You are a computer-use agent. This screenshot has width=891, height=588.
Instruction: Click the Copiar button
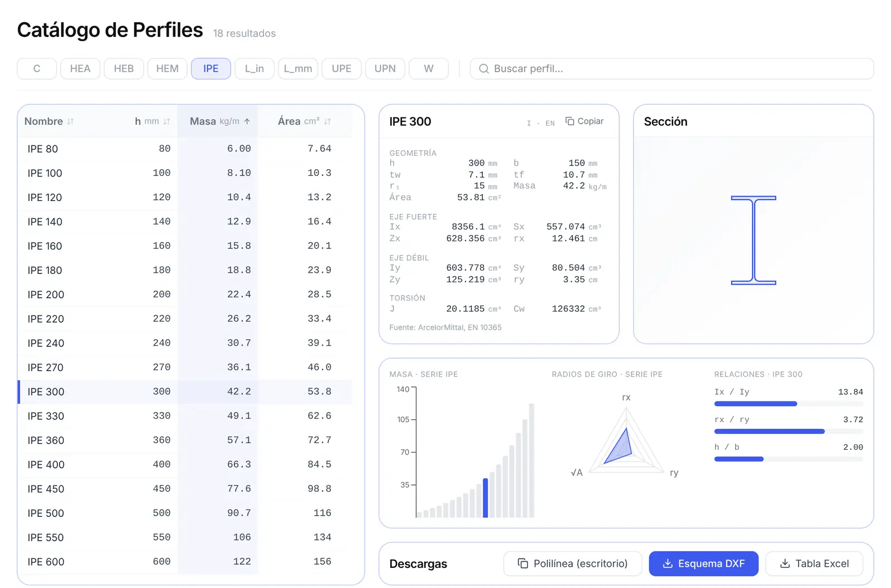pyautogui.click(x=584, y=121)
